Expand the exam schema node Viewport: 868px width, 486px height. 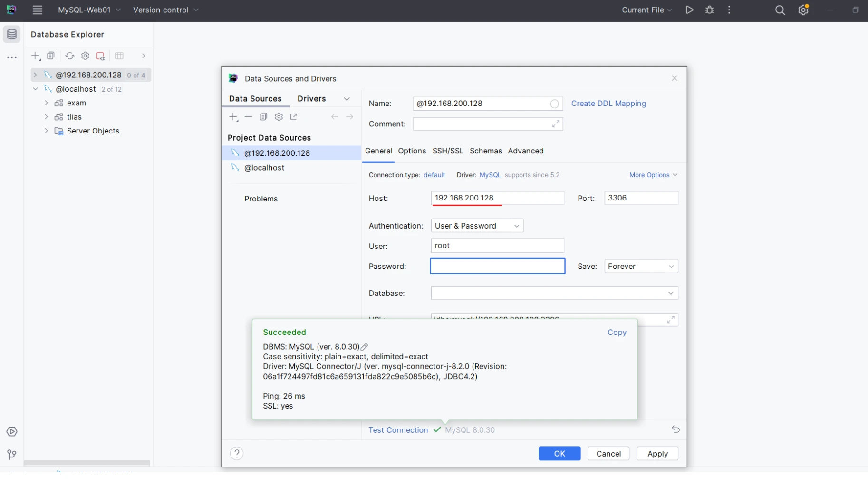(46, 103)
